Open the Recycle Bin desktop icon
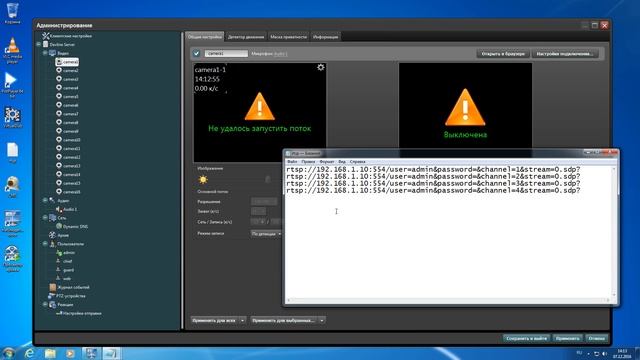Image resolution: width=640 pixels, height=360 pixels. (x=12, y=13)
